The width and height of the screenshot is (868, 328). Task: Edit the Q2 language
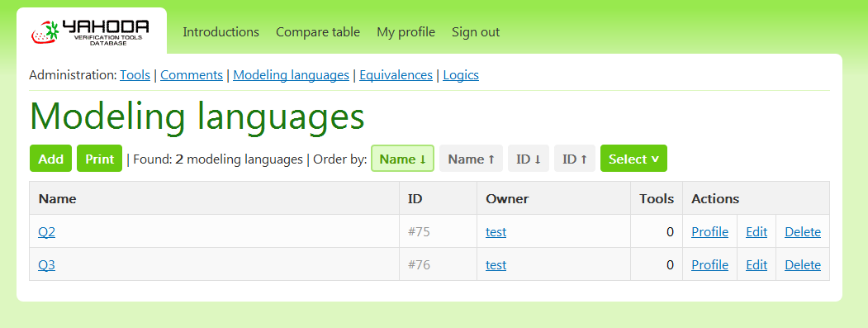point(757,231)
